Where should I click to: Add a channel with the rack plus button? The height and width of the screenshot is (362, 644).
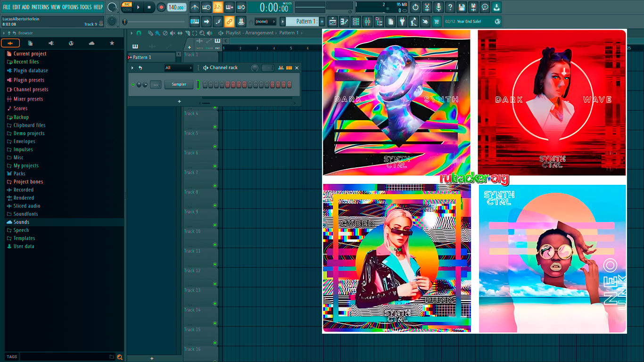[x=179, y=101]
